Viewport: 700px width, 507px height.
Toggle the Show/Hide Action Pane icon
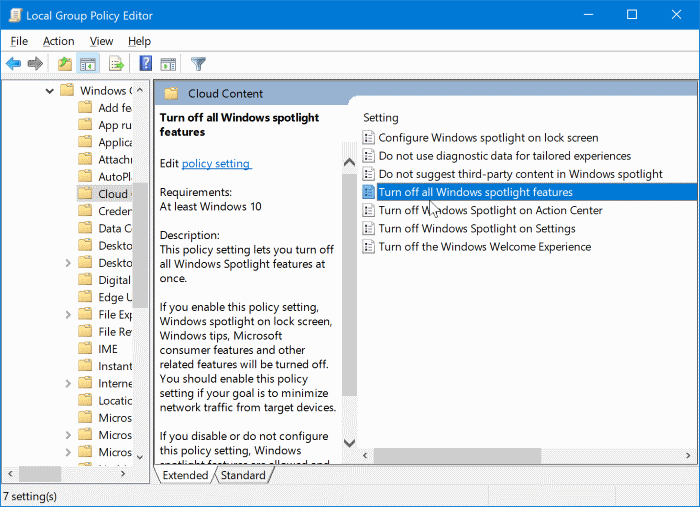point(168,64)
